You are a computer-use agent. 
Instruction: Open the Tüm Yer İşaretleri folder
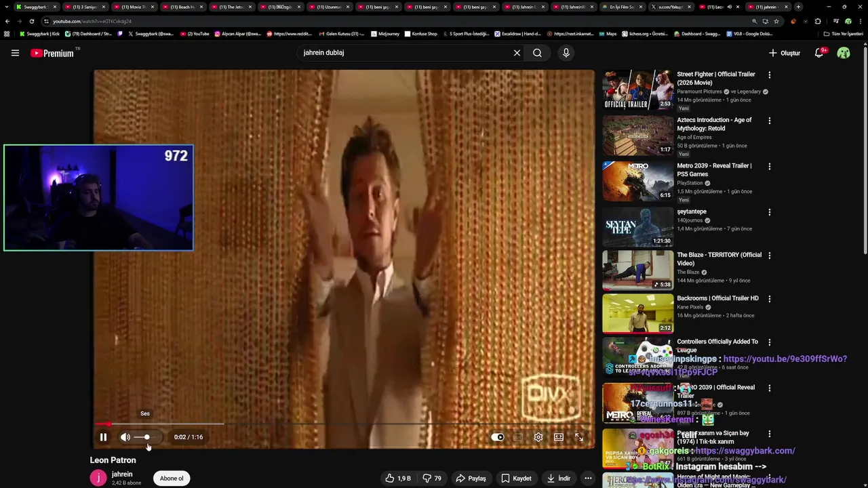point(844,33)
